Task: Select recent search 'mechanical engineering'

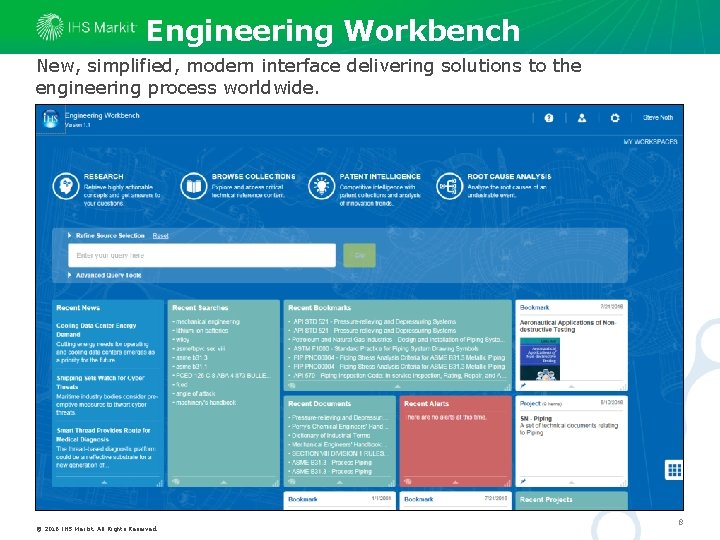Action: click(206, 321)
